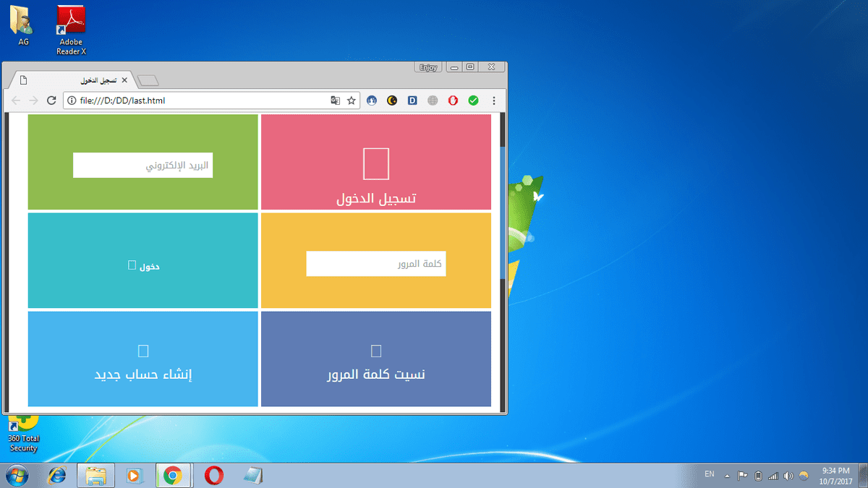Open the green checkmark extension icon

(x=473, y=100)
